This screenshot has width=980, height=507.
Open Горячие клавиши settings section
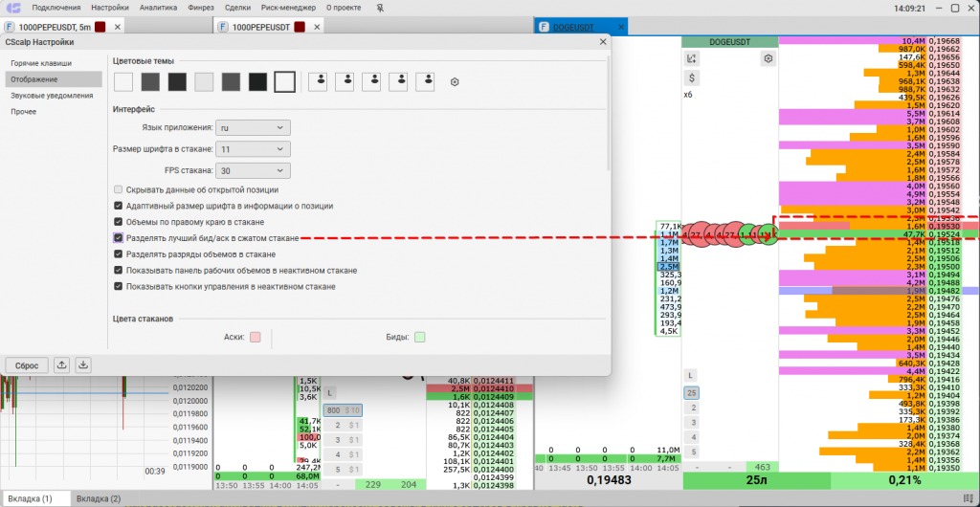(x=54, y=63)
